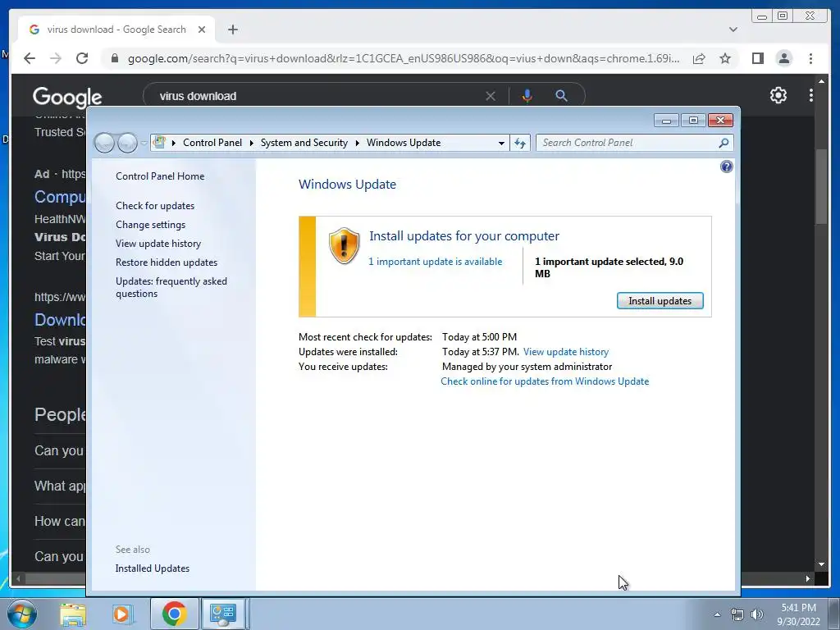Open View update history in sidebar
The width and height of the screenshot is (840, 630).
[x=158, y=243]
